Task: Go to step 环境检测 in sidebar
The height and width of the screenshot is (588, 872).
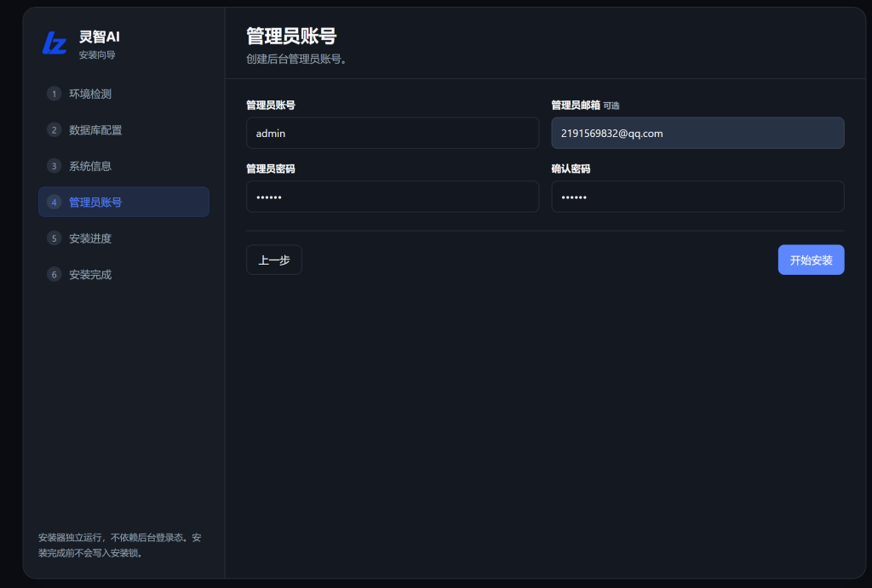Action: click(x=123, y=94)
